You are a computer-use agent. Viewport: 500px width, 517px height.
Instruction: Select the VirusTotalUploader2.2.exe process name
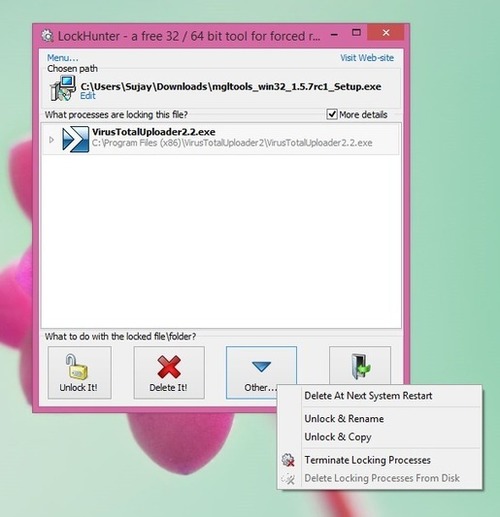[154, 132]
